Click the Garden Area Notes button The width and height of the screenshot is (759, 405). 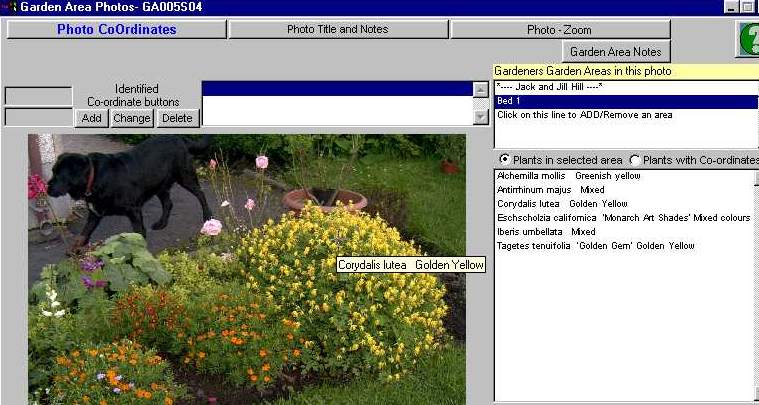click(616, 51)
